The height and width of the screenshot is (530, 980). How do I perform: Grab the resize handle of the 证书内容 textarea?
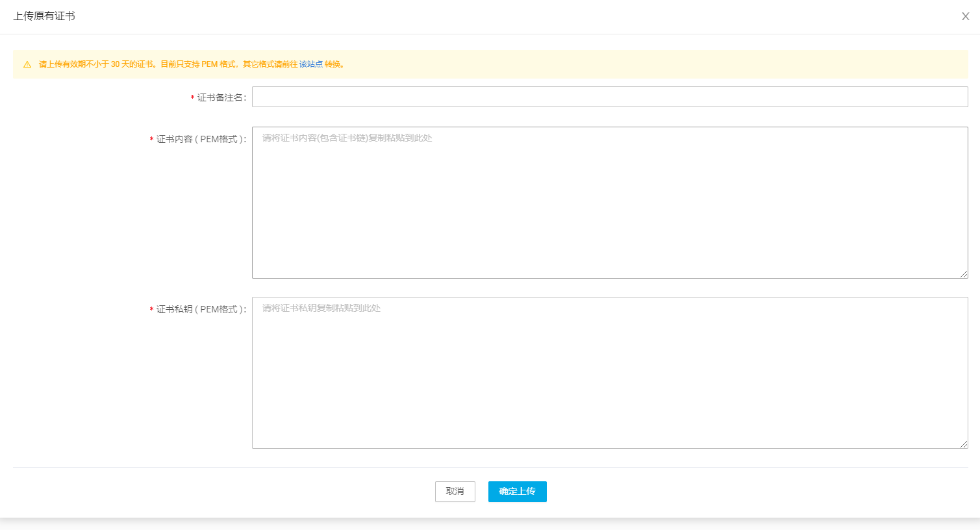click(x=964, y=274)
